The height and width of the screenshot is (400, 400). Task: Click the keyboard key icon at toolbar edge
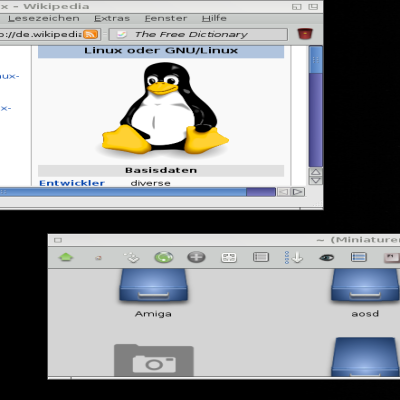coord(391,258)
